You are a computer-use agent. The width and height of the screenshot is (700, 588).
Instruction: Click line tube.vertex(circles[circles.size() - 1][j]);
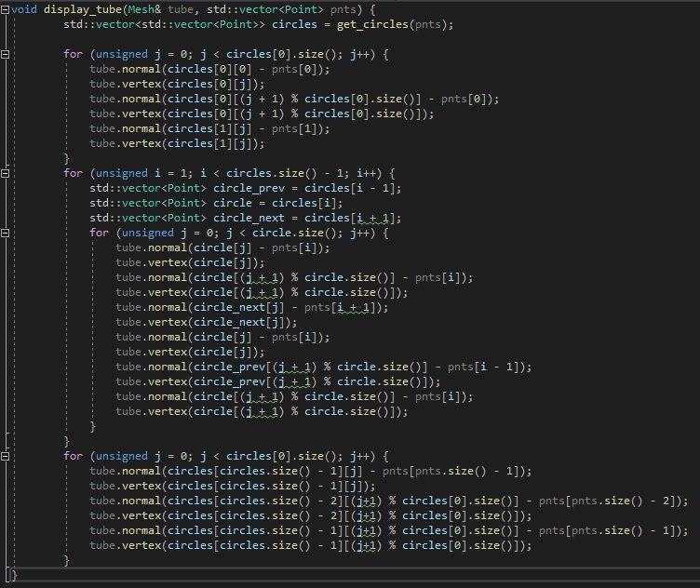[x=232, y=486]
